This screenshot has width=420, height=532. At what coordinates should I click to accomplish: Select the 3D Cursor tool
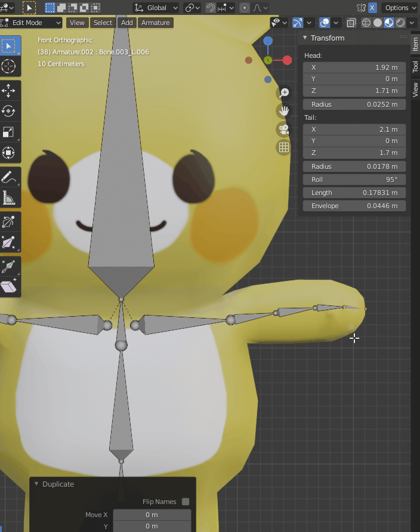(x=8, y=66)
